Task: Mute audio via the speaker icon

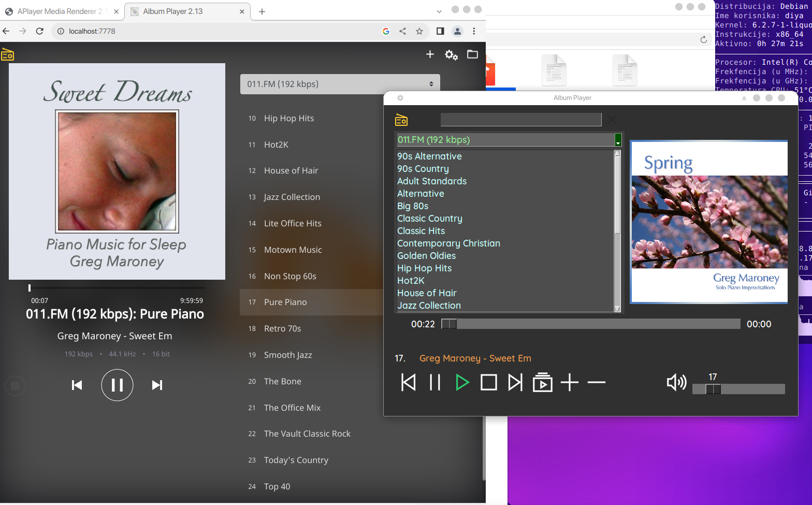Action: (676, 383)
